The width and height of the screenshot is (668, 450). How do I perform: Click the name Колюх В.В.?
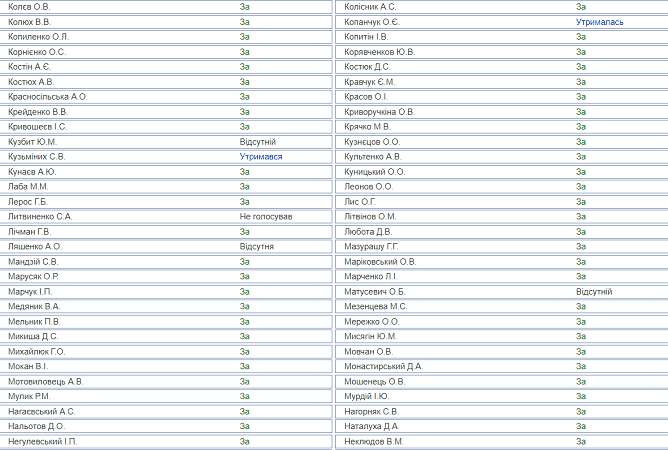[29, 22]
